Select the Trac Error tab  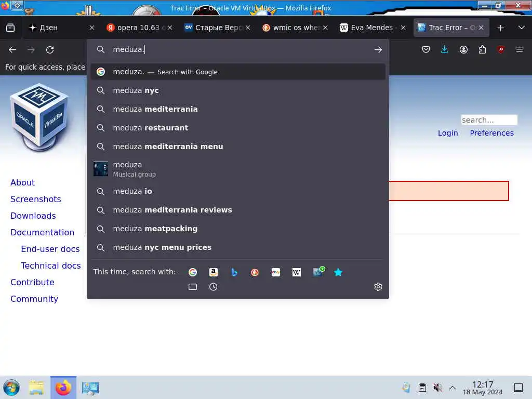tap(451, 28)
